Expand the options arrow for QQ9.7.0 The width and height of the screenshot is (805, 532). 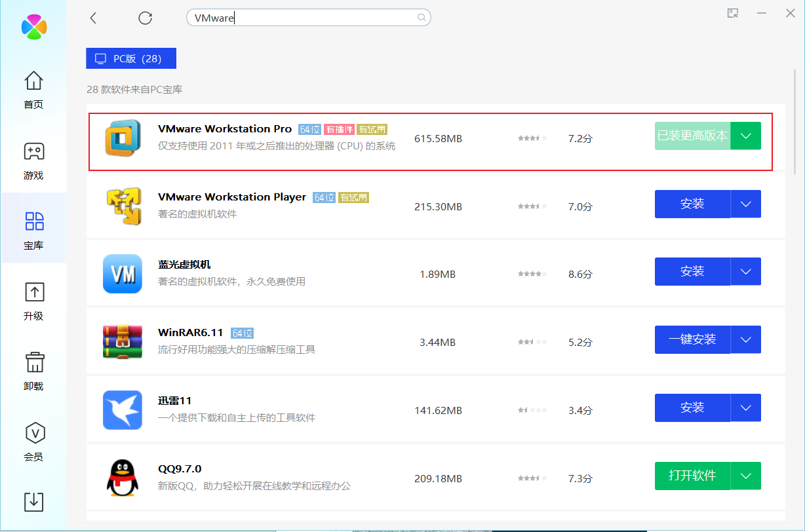coord(746,476)
